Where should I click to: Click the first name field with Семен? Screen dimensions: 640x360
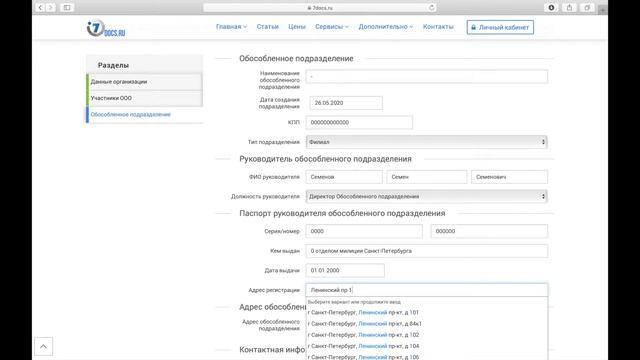[x=427, y=177]
